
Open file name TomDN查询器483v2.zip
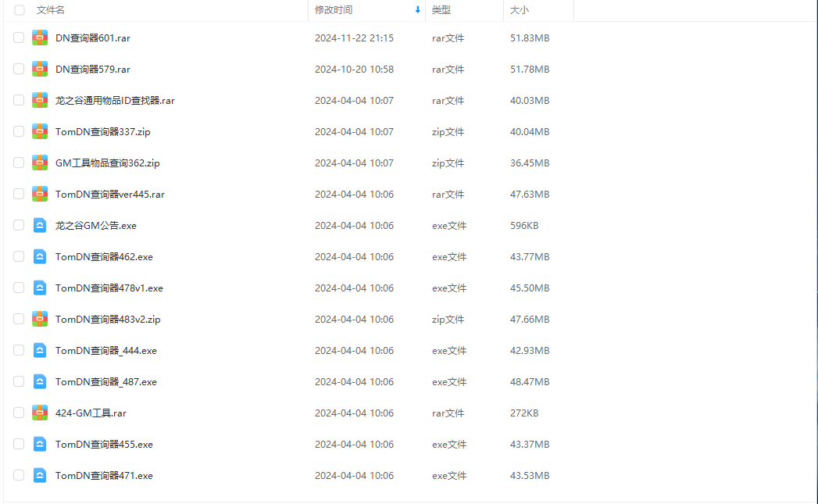pyautogui.click(x=108, y=320)
